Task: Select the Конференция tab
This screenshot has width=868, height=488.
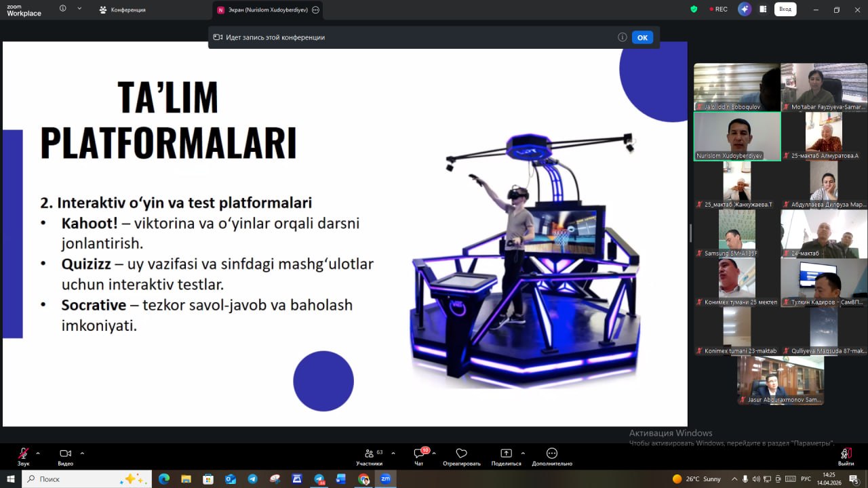Action: pos(123,10)
